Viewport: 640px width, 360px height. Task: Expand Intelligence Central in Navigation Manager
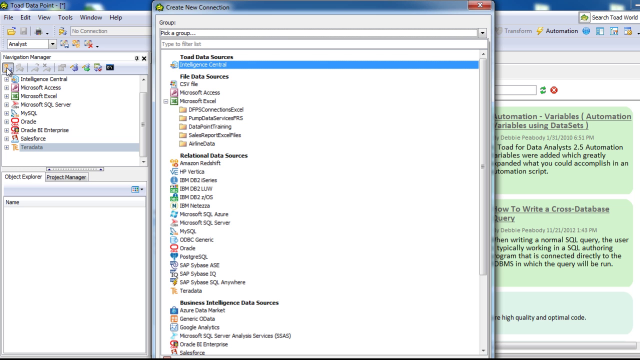point(7,79)
